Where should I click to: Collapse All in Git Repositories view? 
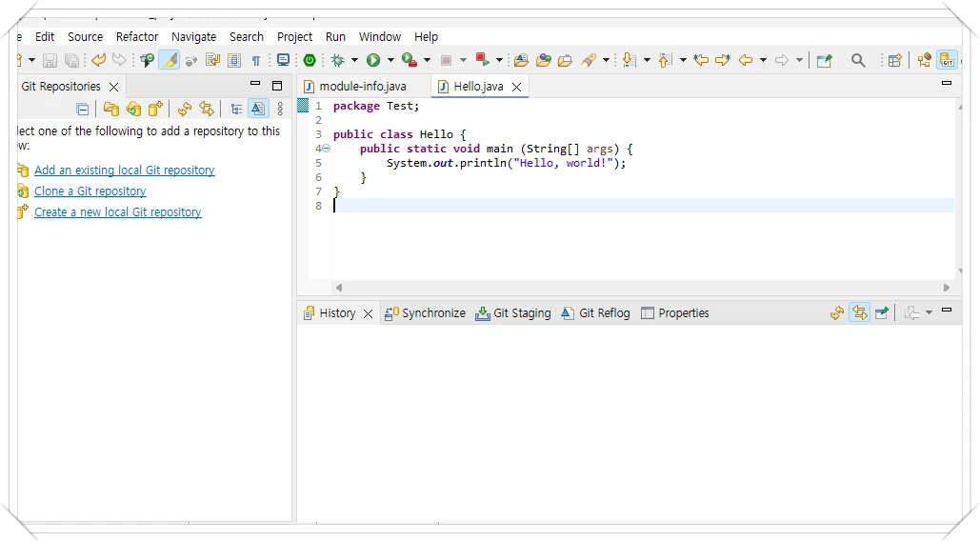[x=83, y=110]
